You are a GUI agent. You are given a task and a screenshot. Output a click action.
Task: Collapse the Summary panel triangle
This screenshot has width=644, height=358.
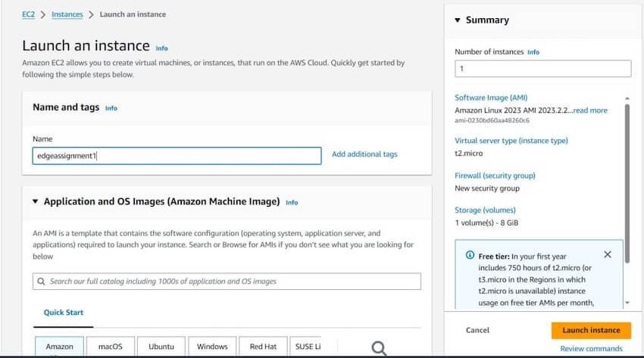click(x=458, y=20)
